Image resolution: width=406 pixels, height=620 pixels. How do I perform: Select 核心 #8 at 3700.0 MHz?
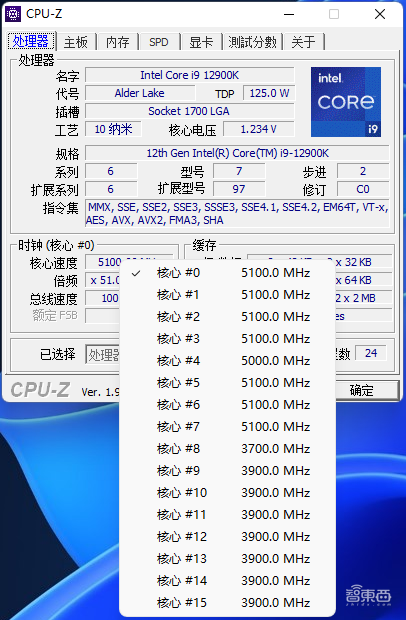[x=227, y=449]
